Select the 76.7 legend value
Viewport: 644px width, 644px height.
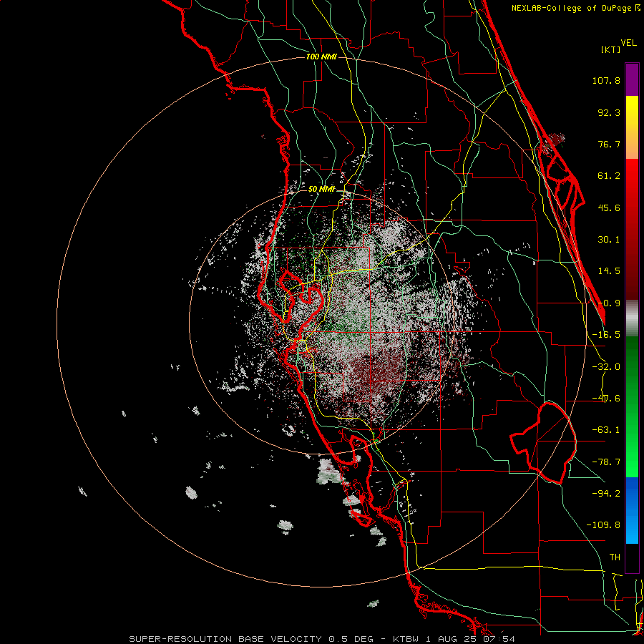pyautogui.click(x=609, y=144)
